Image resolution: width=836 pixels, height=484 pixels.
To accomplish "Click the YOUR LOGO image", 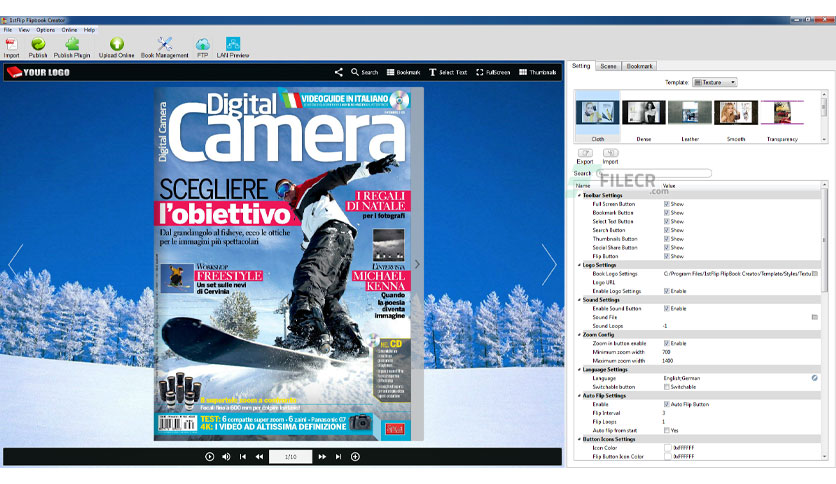I will [38, 72].
